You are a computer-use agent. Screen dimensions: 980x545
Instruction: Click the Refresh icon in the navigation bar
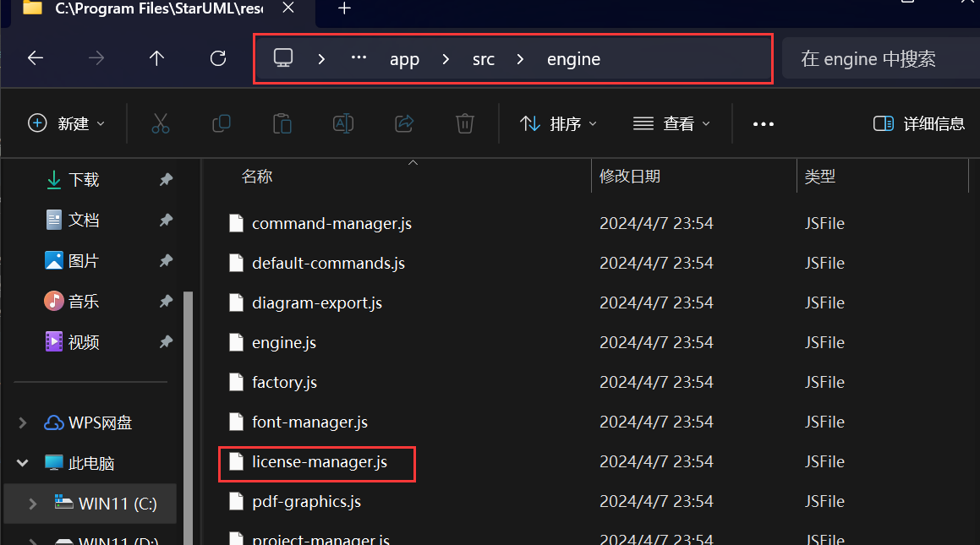(x=217, y=57)
